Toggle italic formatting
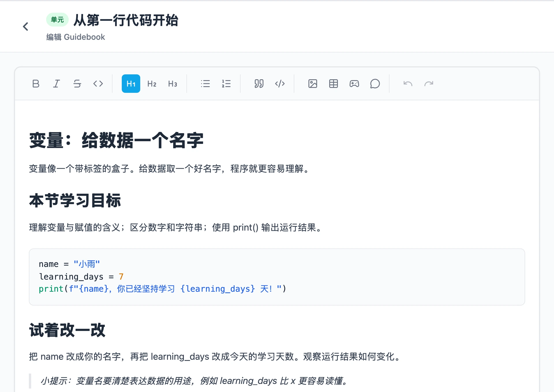 (x=57, y=84)
